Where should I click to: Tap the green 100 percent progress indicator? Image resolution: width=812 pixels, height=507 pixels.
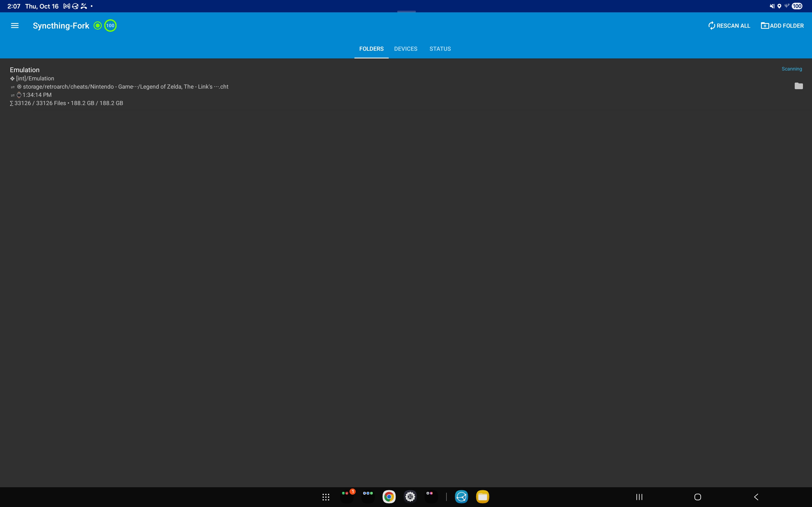(110, 26)
